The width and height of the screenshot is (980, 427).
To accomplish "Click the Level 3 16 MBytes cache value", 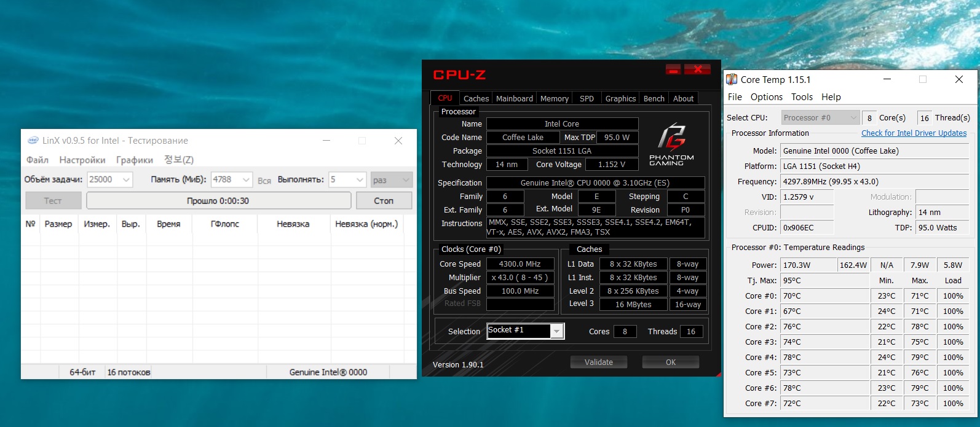I will (633, 305).
